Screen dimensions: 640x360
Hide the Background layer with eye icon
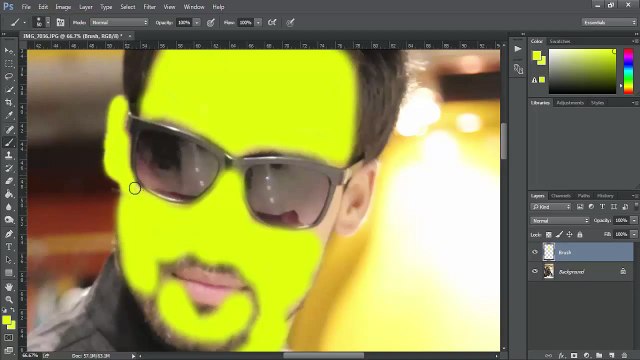tap(535, 271)
